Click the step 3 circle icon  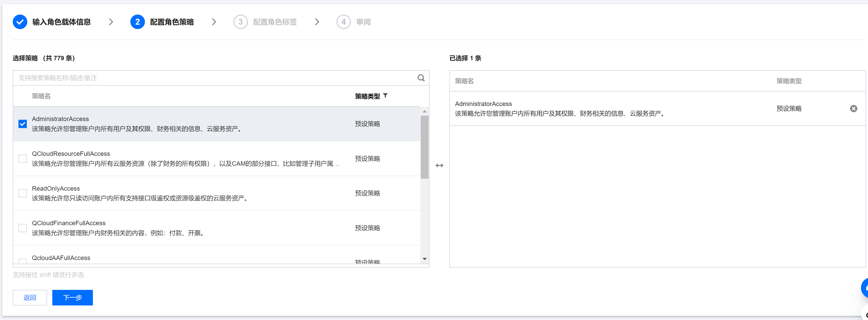click(240, 22)
